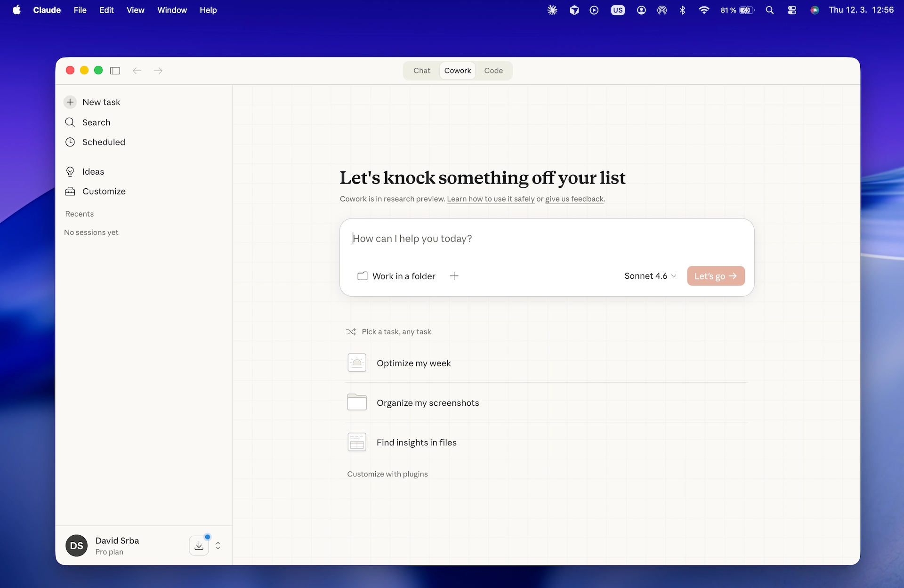The image size is (904, 588).
Task: Expand the David Srba account menu chevron
Action: pos(218,546)
